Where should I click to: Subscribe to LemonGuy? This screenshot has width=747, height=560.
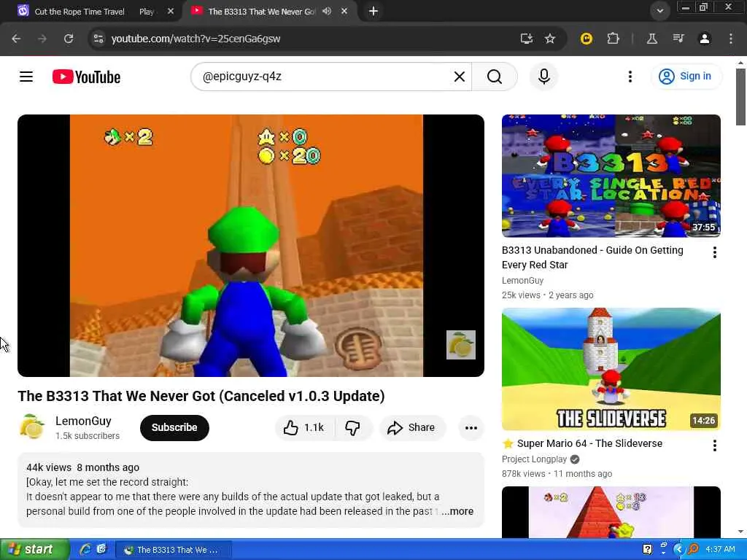(x=174, y=427)
